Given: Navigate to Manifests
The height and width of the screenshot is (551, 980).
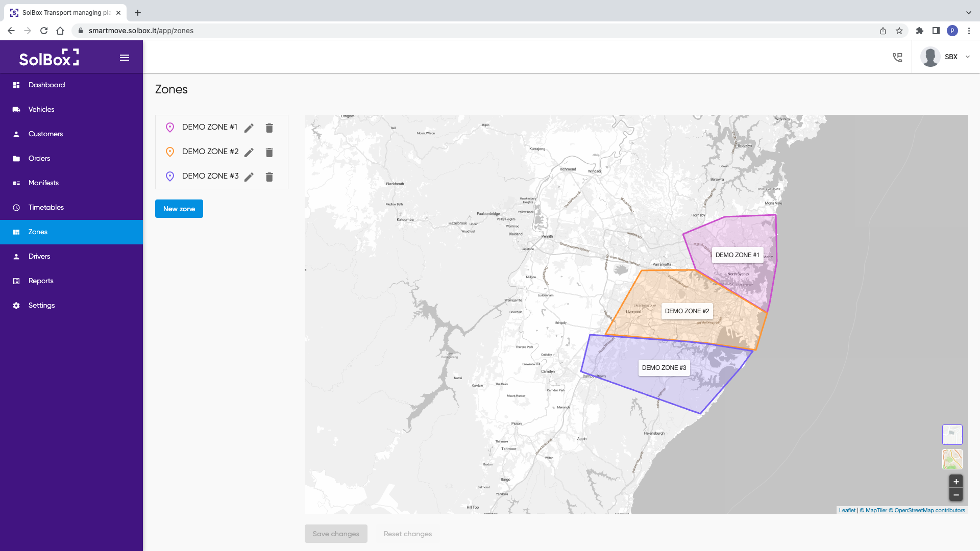Looking at the screenshot, I should (x=71, y=183).
